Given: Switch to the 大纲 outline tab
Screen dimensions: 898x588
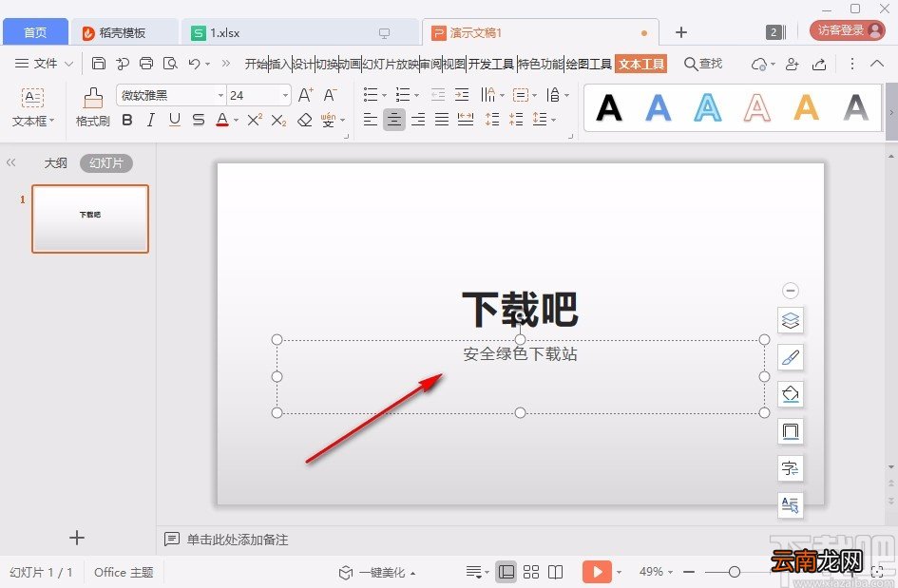Looking at the screenshot, I should (x=55, y=163).
